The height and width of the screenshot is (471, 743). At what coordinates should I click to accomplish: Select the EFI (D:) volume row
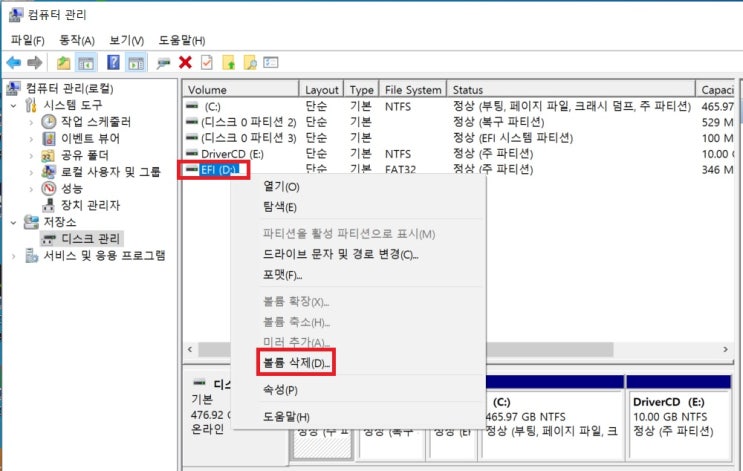(459, 169)
